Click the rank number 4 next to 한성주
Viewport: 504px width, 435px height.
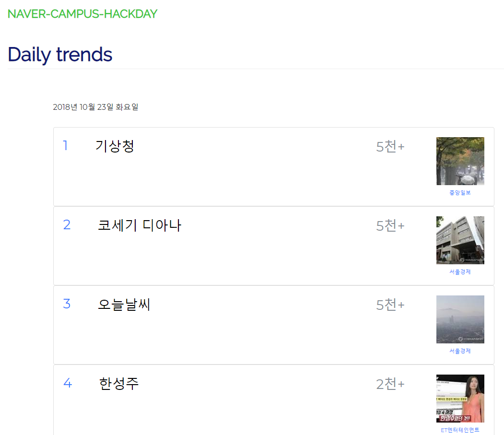click(x=67, y=383)
